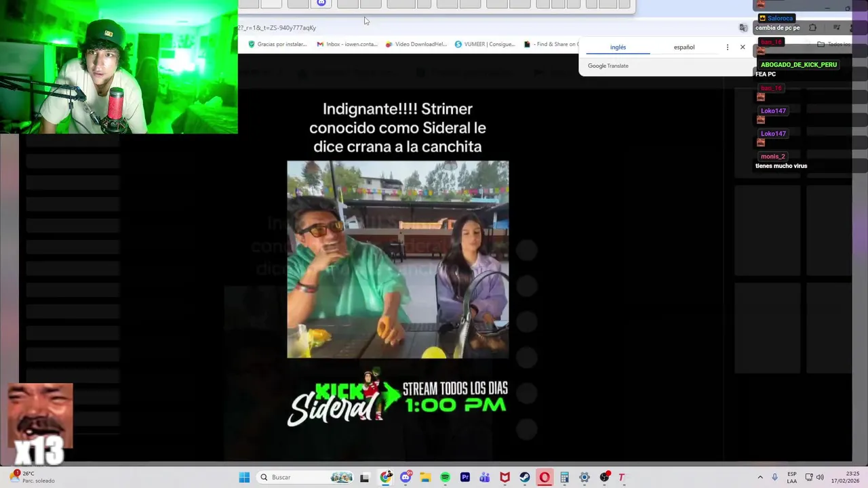Open the Windows Start menu
Screen dimensions: 868x488
coord(244,477)
